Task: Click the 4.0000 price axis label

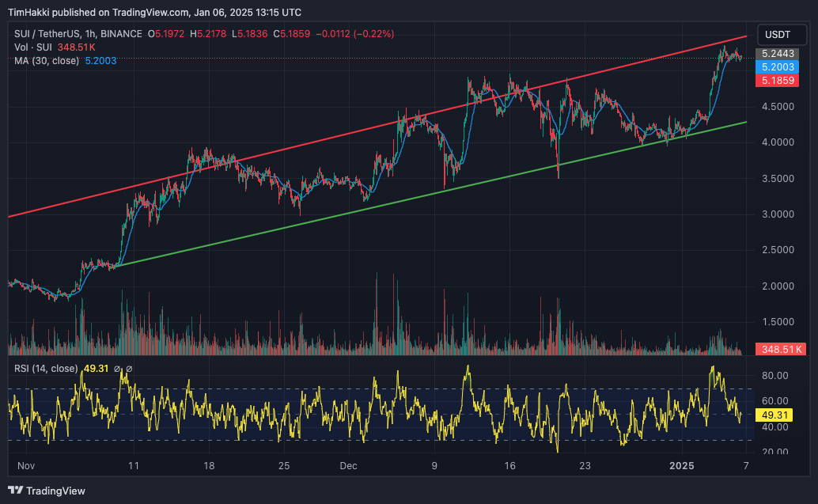Action: 778,142
